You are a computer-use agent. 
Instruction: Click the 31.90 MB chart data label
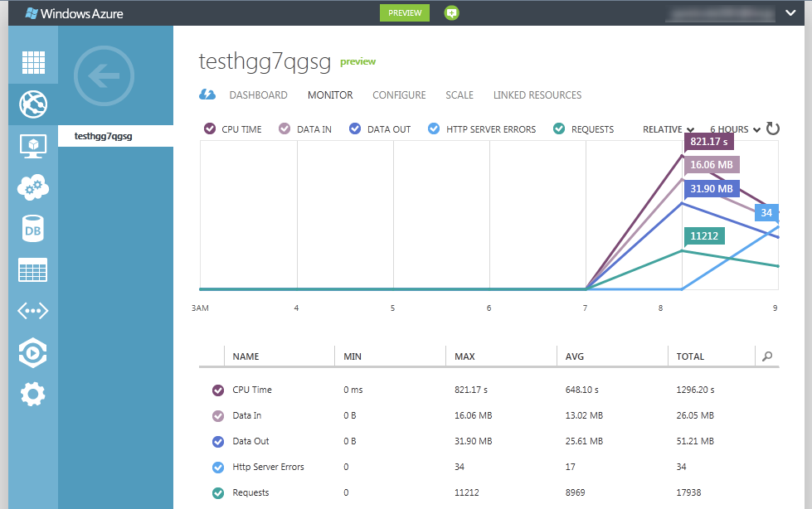(x=712, y=188)
